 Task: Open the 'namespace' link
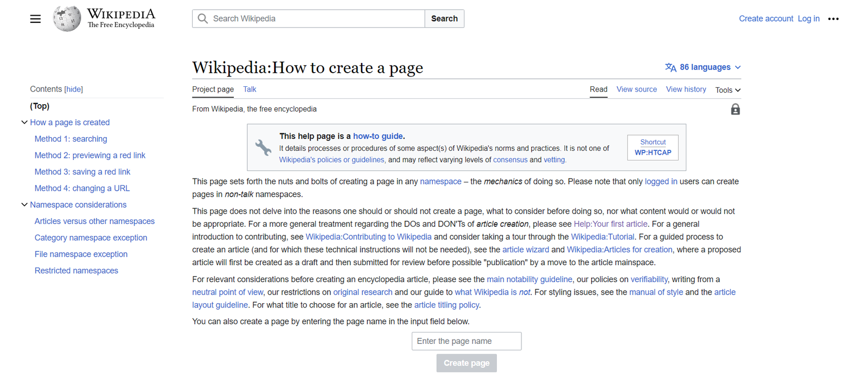(x=441, y=182)
